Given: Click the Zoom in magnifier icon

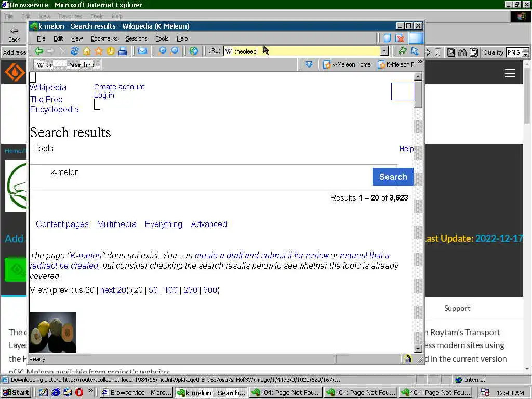Looking at the screenshot, I should (163, 51).
